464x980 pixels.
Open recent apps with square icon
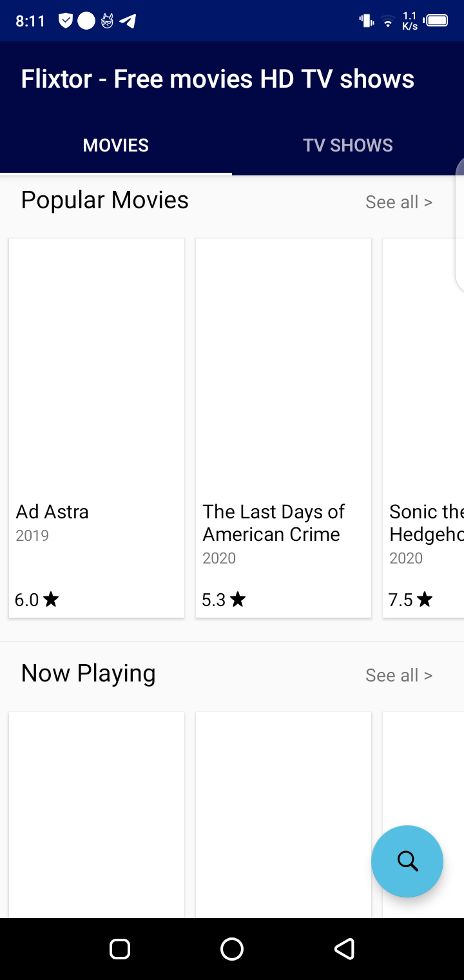tap(120, 949)
